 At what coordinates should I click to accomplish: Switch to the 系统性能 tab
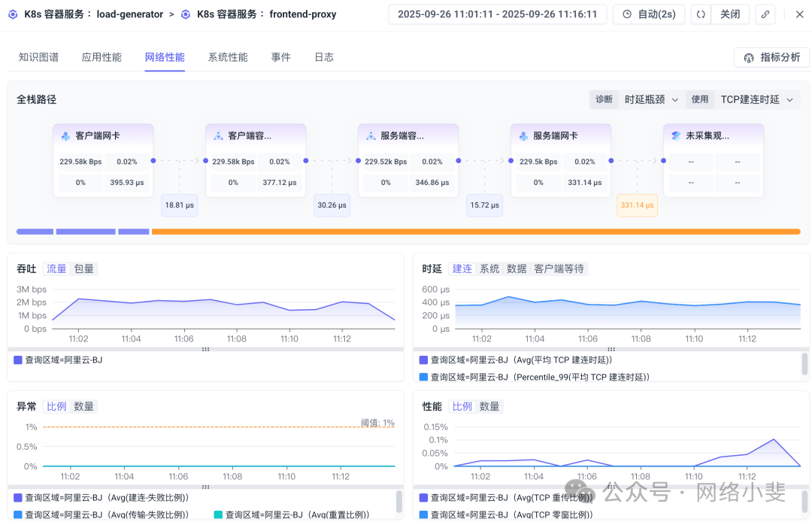pyautogui.click(x=228, y=56)
